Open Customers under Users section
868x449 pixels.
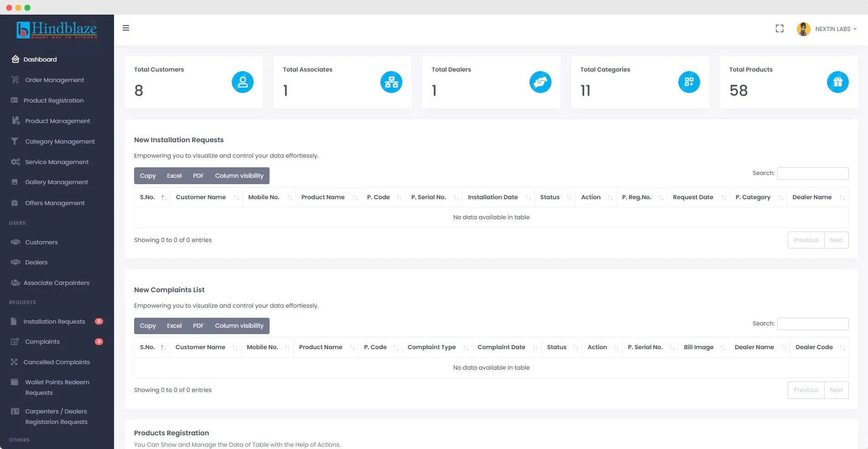[41, 242]
